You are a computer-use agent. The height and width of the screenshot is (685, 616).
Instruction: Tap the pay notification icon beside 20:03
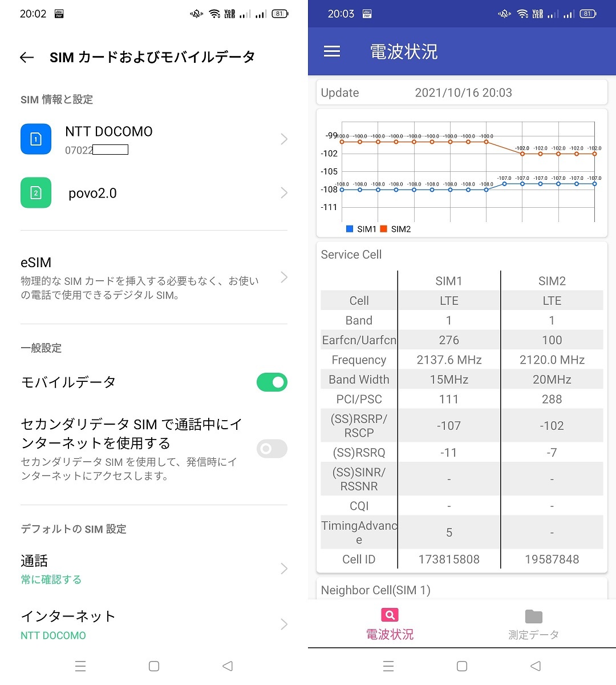367,14
